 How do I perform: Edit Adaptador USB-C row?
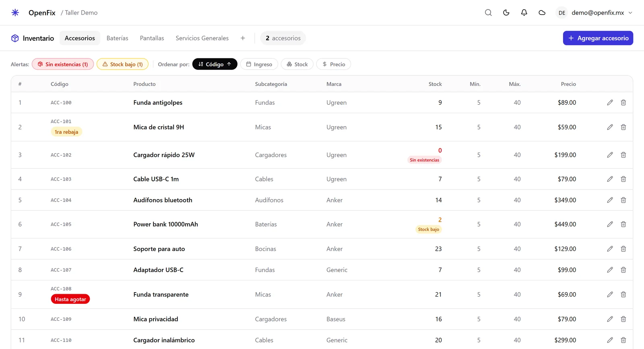[x=610, y=270]
